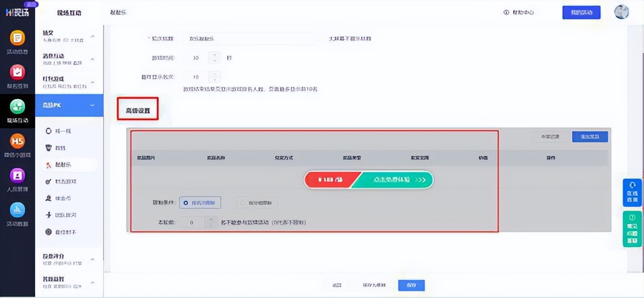Open 人员管理 from the left sidebar
644x298 pixels.
tap(18, 179)
